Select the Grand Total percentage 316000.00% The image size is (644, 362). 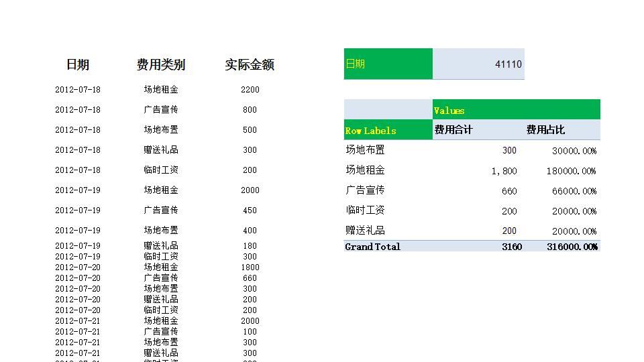point(572,247)
